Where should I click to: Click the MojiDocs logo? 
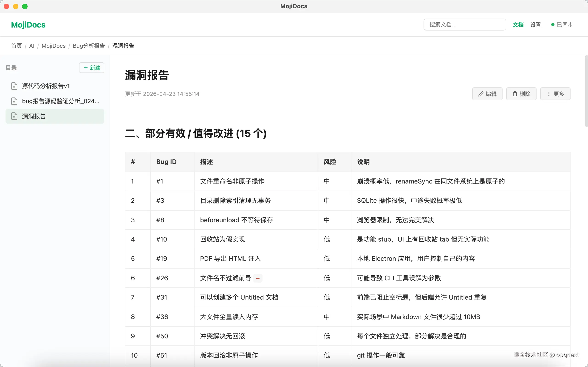(28, 25)
